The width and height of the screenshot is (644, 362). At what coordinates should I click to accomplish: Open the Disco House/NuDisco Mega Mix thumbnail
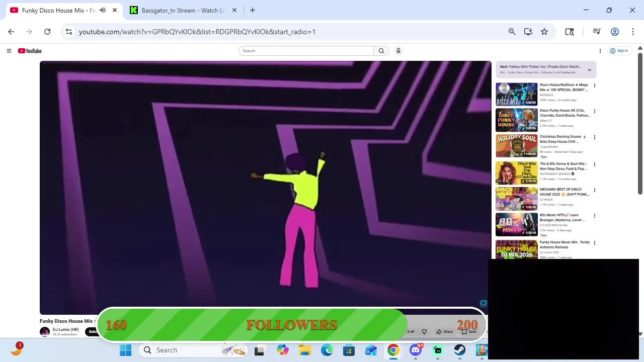pos(517,95)
